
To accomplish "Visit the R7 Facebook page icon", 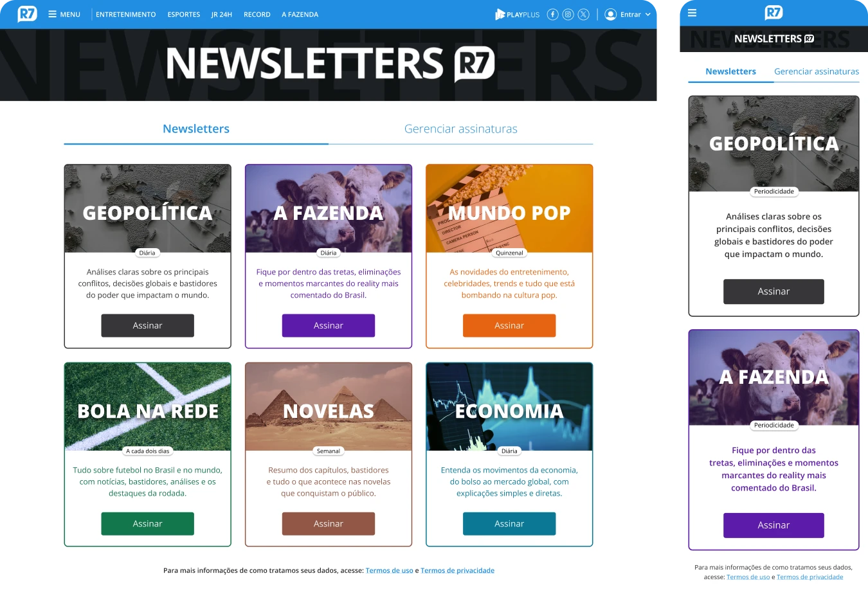I will (552, 14).
